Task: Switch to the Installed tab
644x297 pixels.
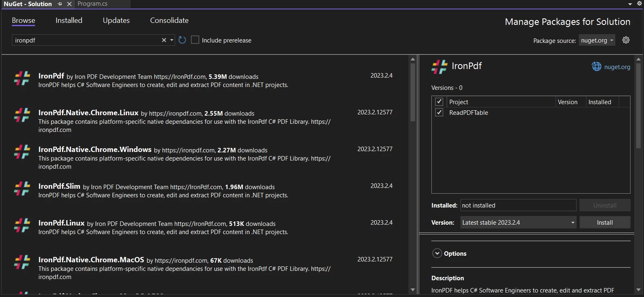Action: [x=69, y=20]
